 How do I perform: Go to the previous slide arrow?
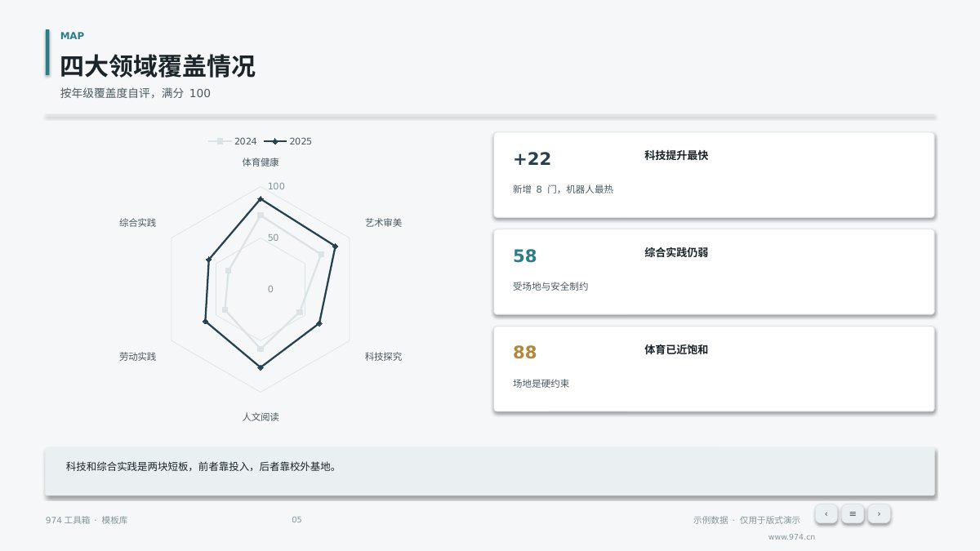826,513
